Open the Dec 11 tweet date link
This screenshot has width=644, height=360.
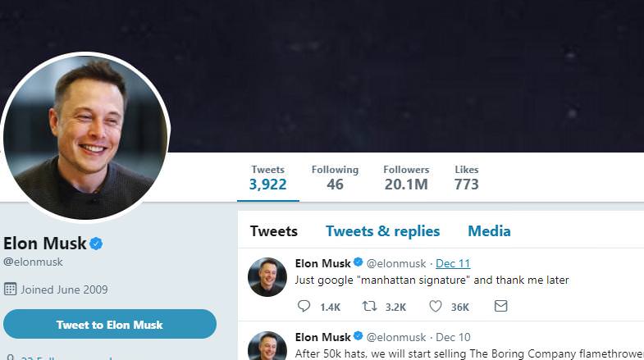click(x=453, y=263)
